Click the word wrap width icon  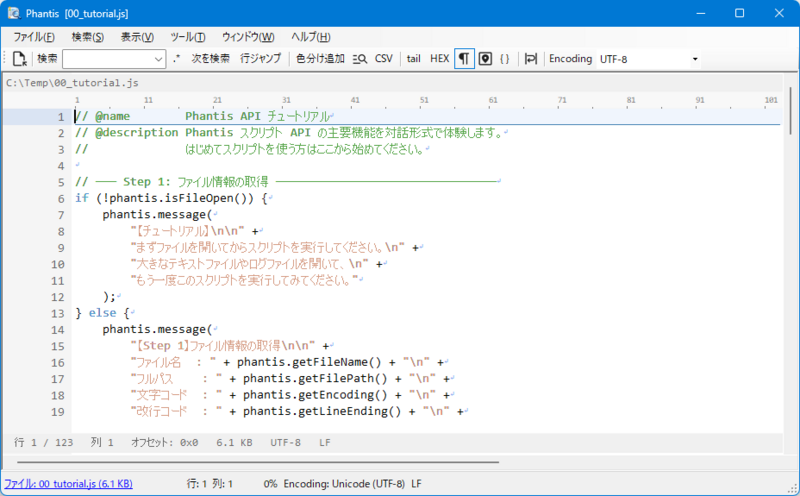[531, 59]
